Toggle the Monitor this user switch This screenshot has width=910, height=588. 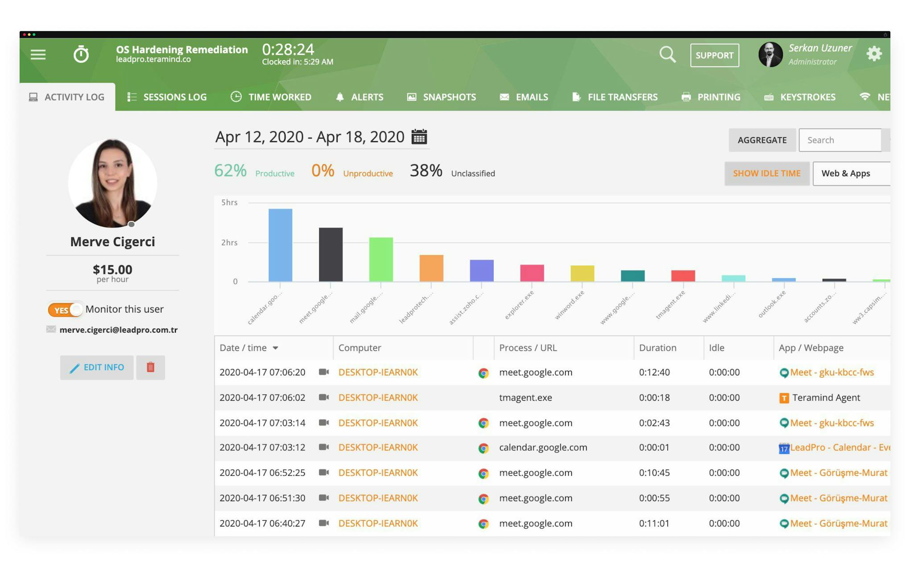coord(66,309)
